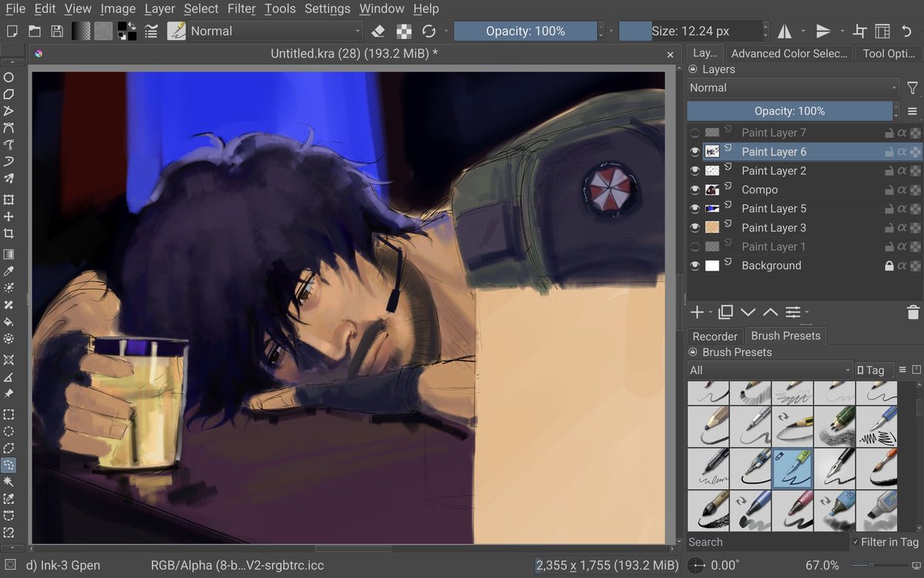The width and height of the screenshot is (924, 578).
Task: Click the horizontal mirror tool
Action: pyautogui.click(x=785, y=31)
